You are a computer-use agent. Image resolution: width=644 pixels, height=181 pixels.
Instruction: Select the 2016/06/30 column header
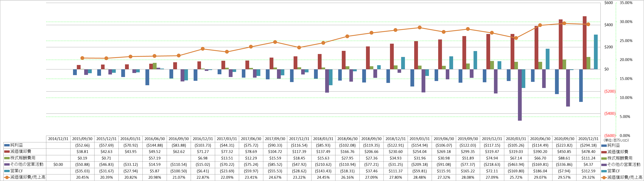tap(154, 139)
